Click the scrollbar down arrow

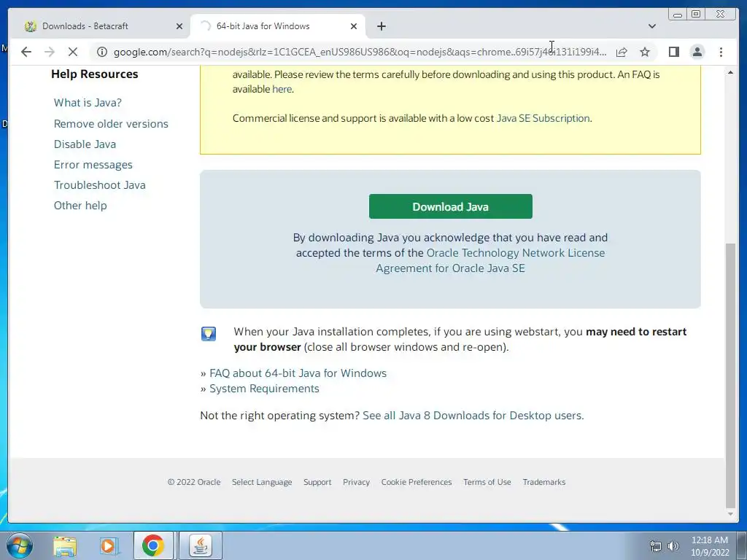[730, 514]
